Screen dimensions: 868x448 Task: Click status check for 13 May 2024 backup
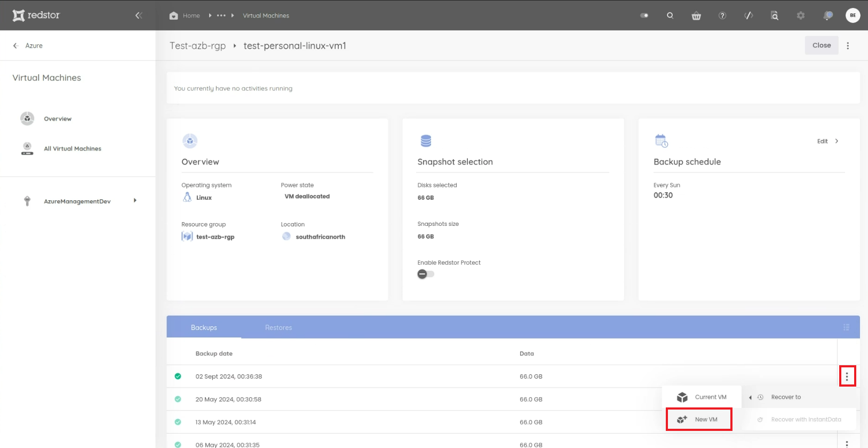click(x=178, y=422)
